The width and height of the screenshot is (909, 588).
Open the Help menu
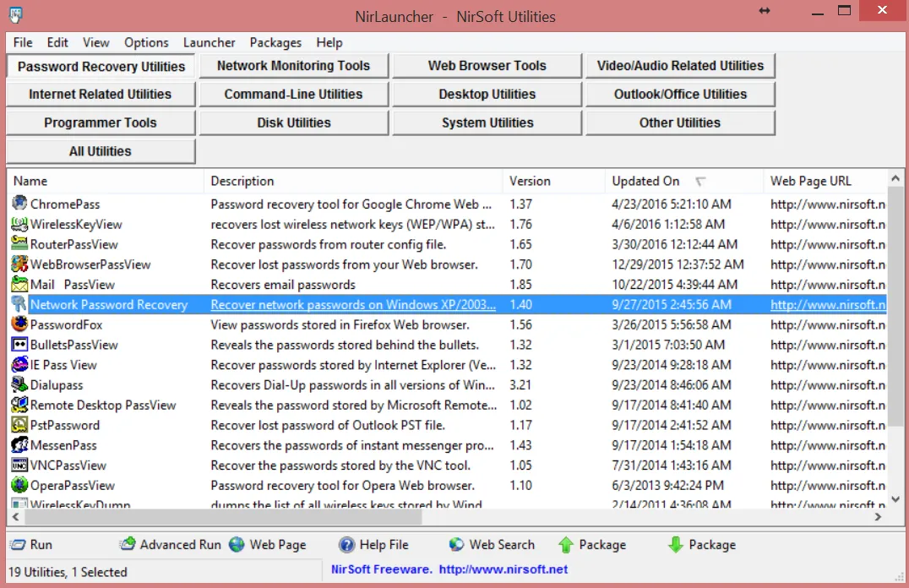[x=329, y=42]
